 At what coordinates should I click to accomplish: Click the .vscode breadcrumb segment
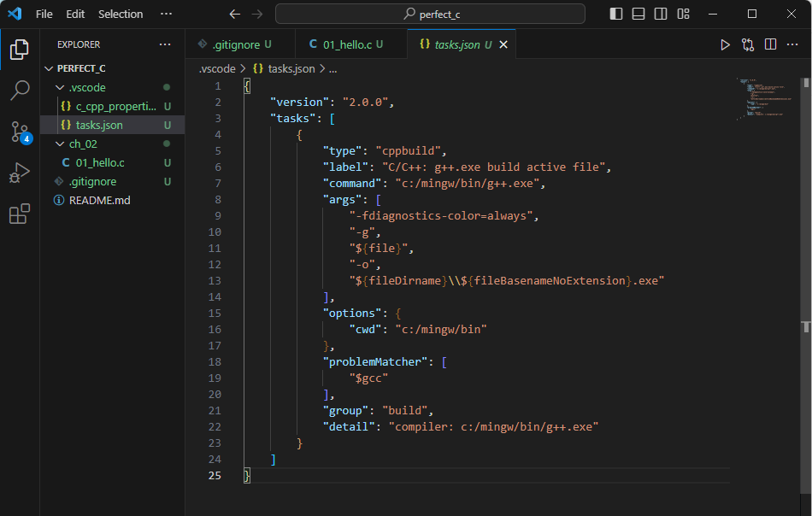(x=217, y=69)
